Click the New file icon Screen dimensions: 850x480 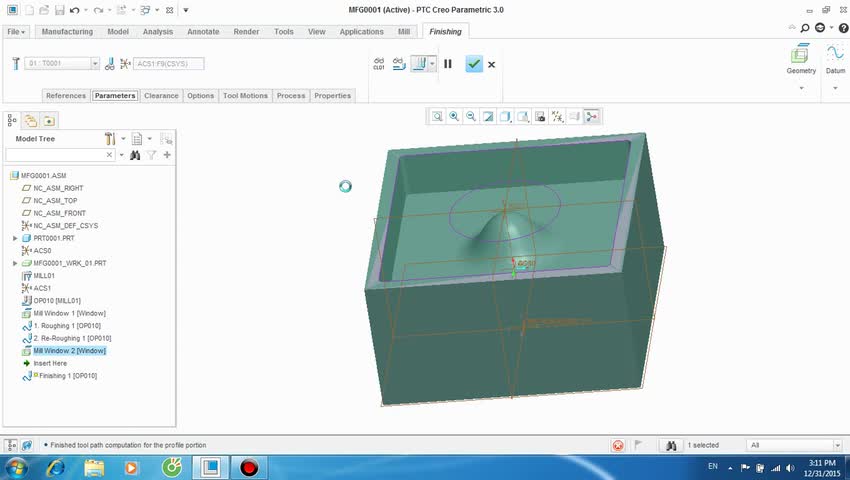click(30, 10)
